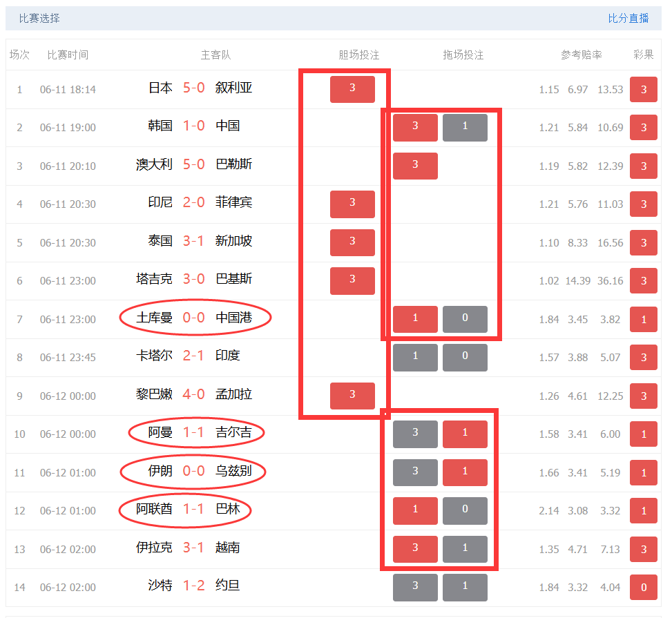
Task: Click the red 1 drag bet for 卡塔尔
Action: [415, 357]
